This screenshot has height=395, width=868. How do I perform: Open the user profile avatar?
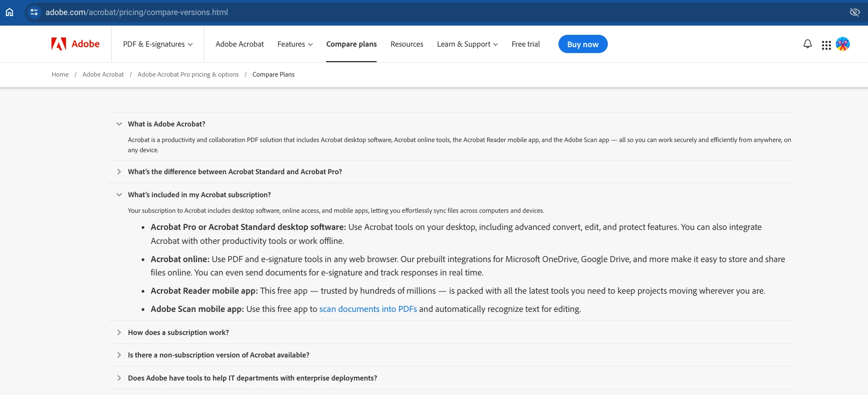click(843, 44)
